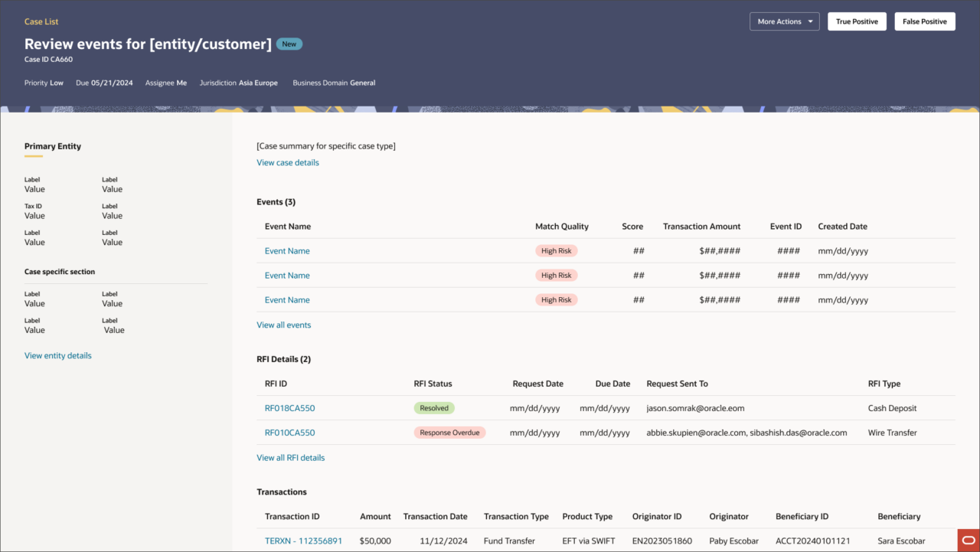
Task: Click the EFT via SWIFT cell
Action: coord(588,541)
